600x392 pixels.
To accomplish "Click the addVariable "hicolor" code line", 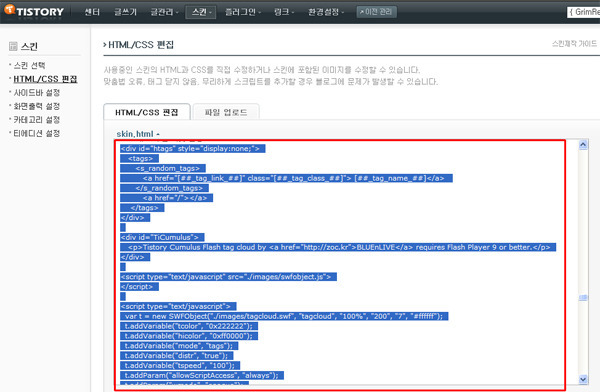I will [x=189, y=336].
